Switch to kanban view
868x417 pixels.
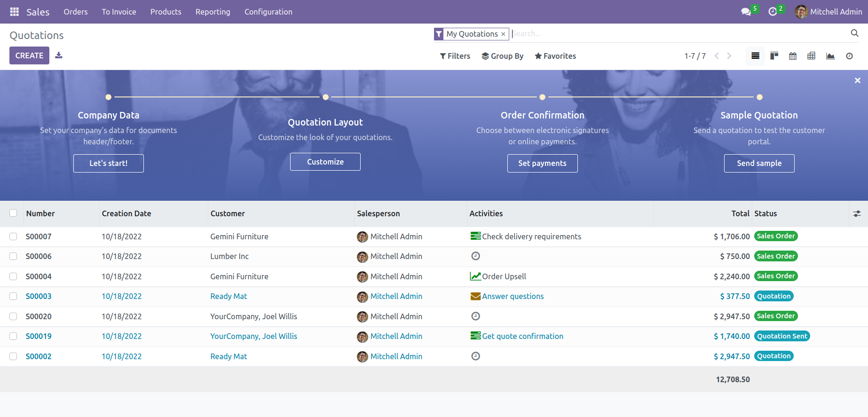[x=774, y=56]
